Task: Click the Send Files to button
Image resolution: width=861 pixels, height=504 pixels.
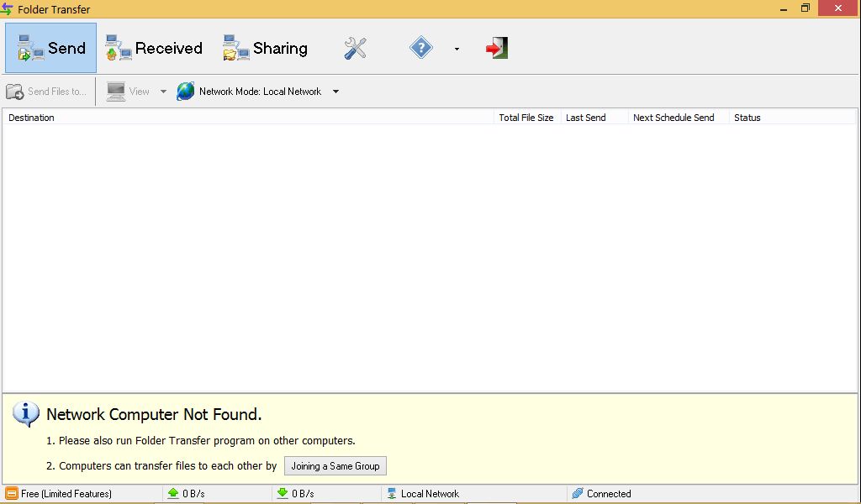Action: pyautogui.click(x=47, y=92)
